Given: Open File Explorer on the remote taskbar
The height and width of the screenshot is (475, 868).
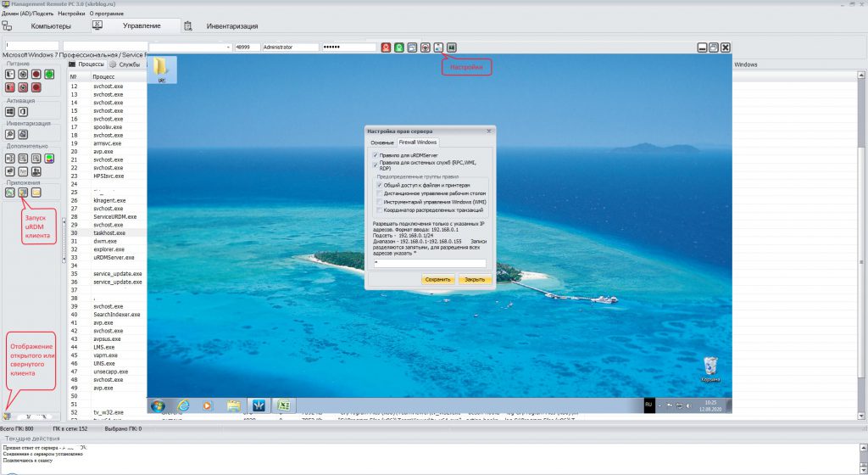Looking at the screenshot, I should [x=234, y=405].
